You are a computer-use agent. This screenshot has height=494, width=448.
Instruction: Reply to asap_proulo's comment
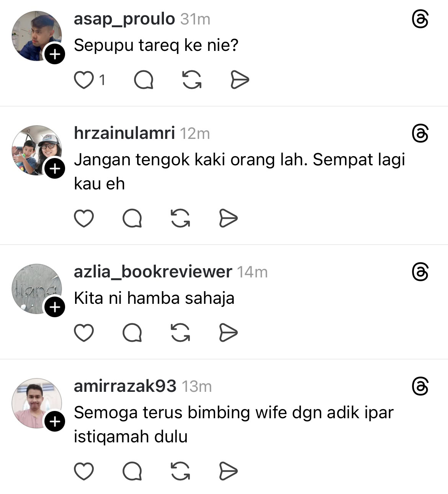[x=144, y=80]
